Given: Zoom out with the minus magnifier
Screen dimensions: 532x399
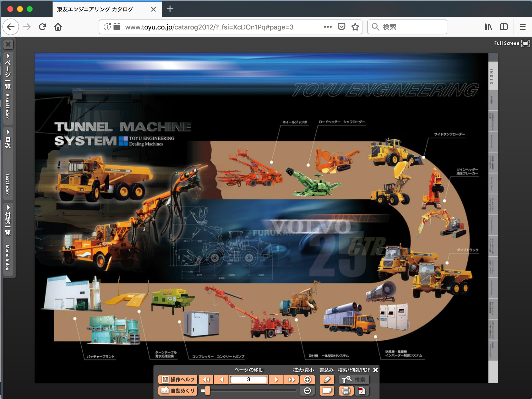Looking at the screenshot, I should pyautogui.click(x=307, y=390).
